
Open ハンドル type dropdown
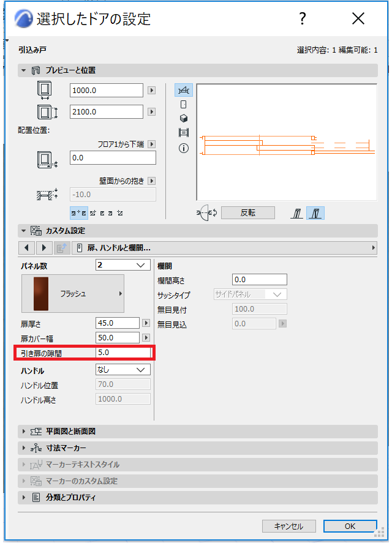(123, 370)
